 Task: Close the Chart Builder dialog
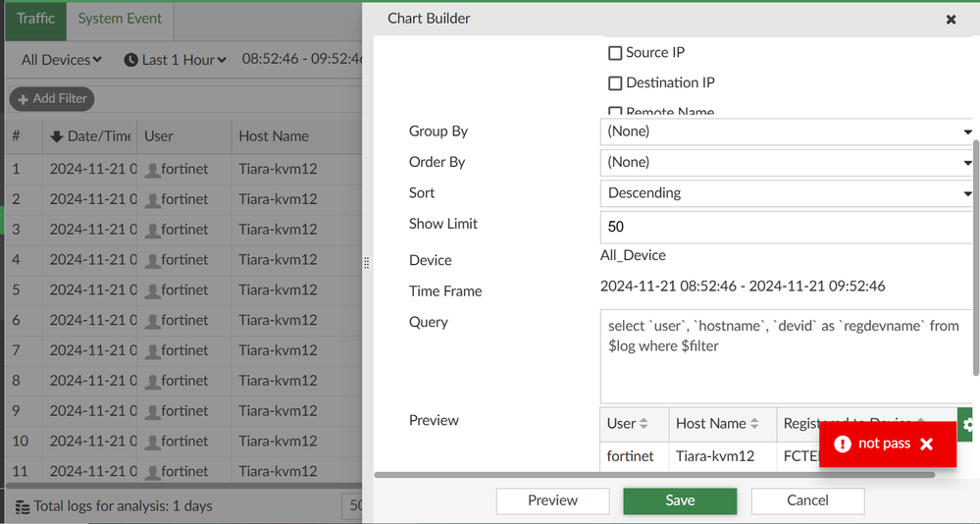pyautogui.click(x=951, y=20)
